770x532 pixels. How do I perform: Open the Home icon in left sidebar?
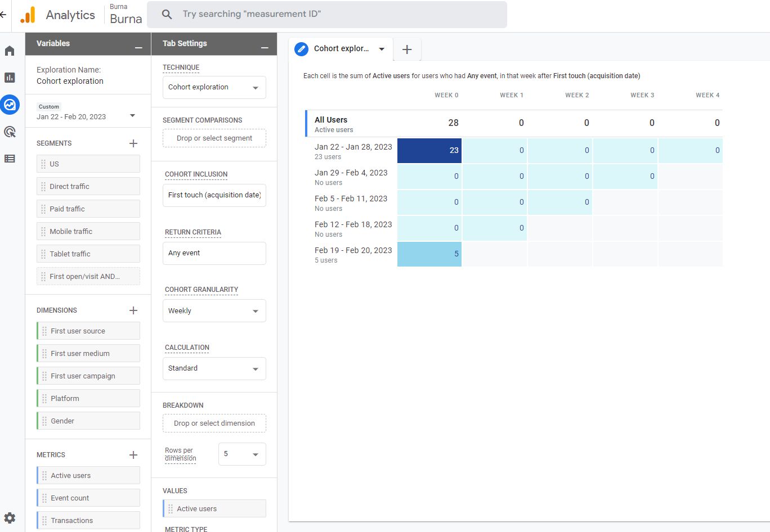[10, 51]
